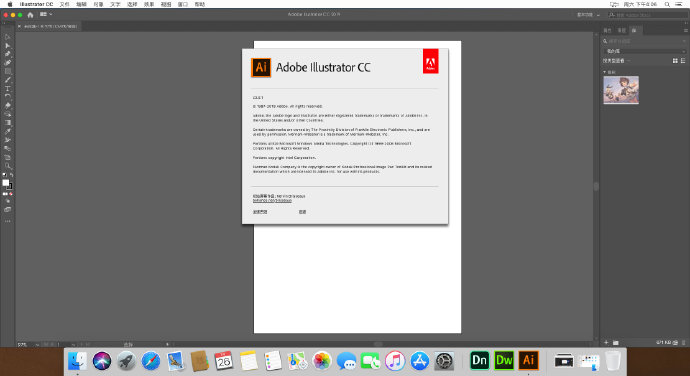Click the Spotlight search icon in menu bar
The image size is (690, 376).
coord(667,4)
